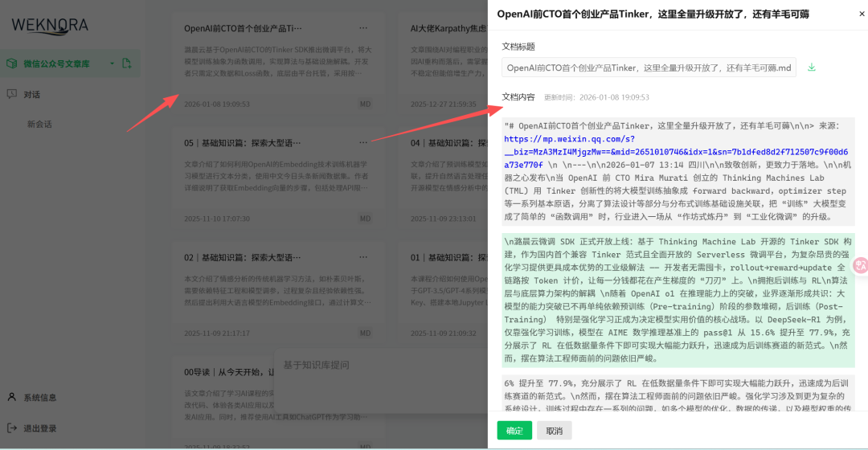Start a 新会话 conversation
The height and width of the screenshot is (450, 868).
(x=40, y=125)
